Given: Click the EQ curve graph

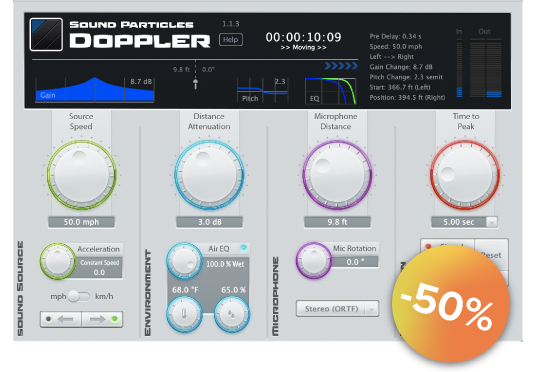Looking at the screenshot, I should (x=330, y=91).
